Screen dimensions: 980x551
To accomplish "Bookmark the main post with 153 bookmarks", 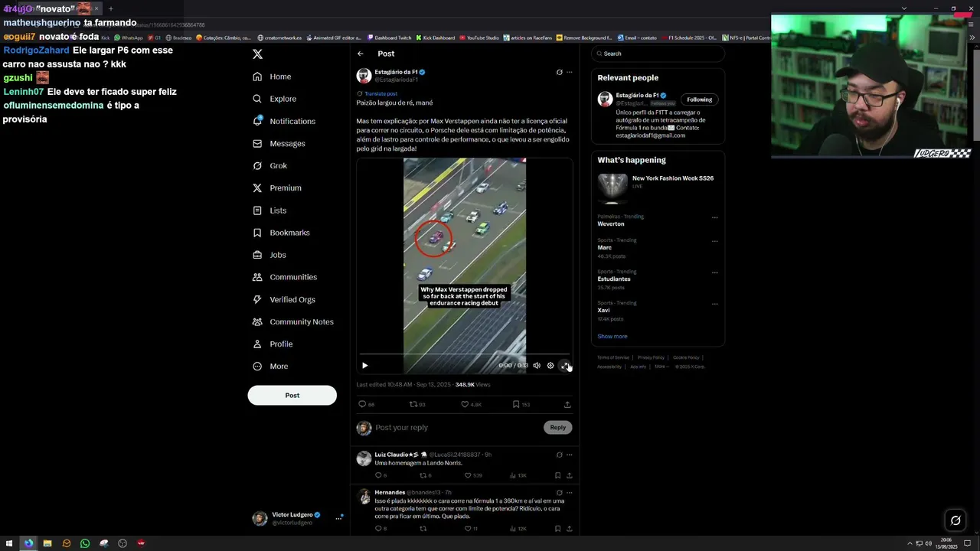I will (x=516, y=404).
